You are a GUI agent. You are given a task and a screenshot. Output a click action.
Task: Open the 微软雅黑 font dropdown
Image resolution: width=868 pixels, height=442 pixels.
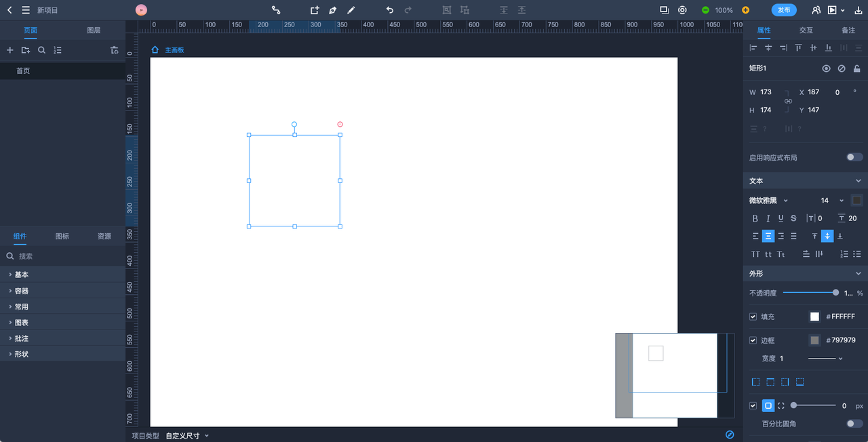pos(769,200)
